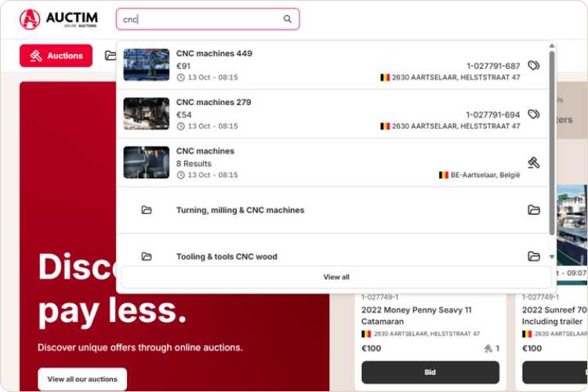Click the "8 Results" text

(x=194, y=164)
